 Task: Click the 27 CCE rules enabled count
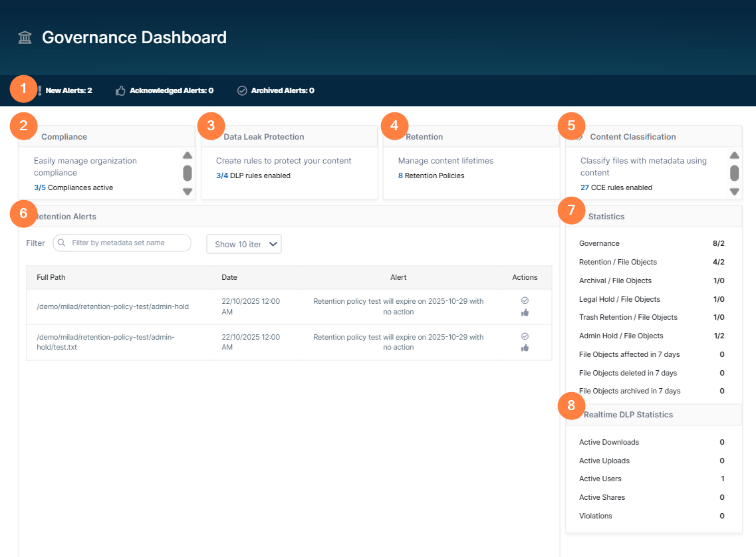pos(584,188)
